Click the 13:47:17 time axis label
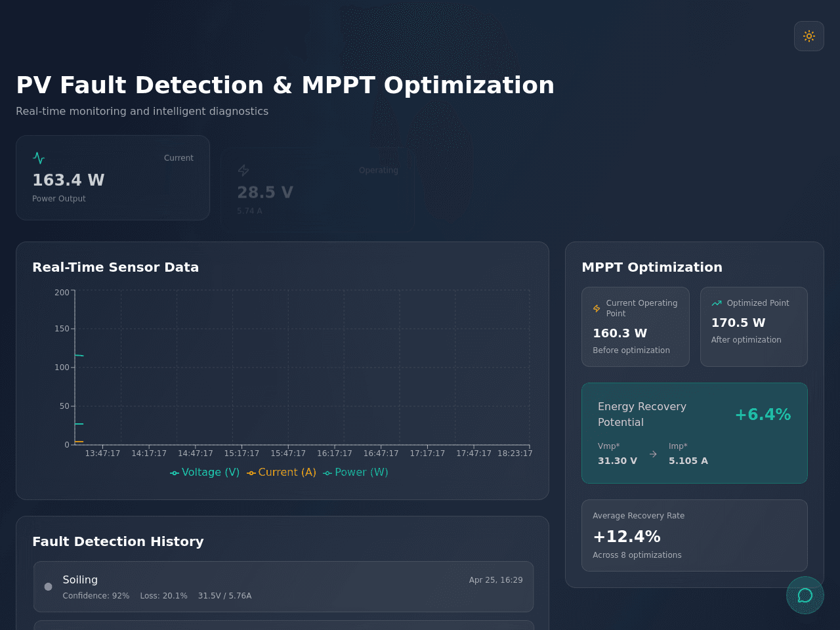 [102, 453]
